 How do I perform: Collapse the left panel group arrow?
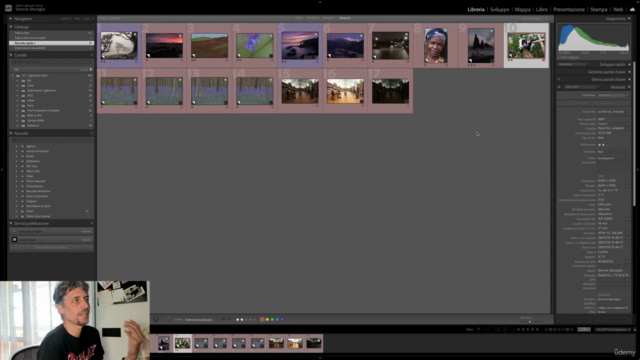click(2, 169)
